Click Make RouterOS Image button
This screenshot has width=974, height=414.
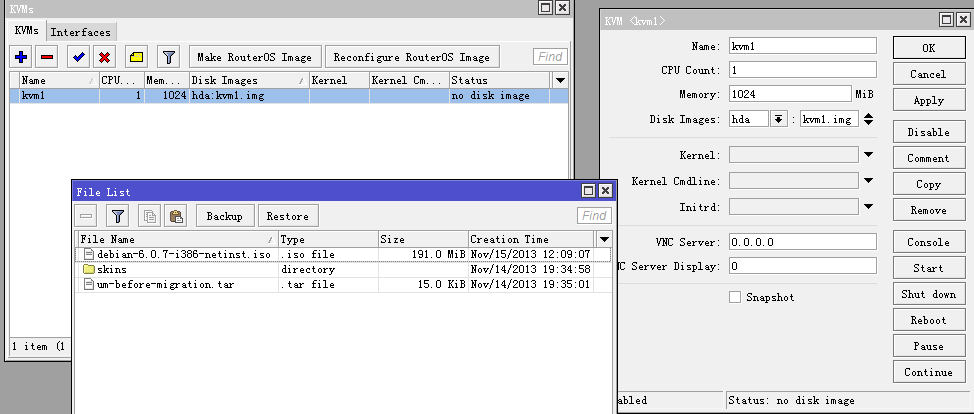click(x=255, y=57)
